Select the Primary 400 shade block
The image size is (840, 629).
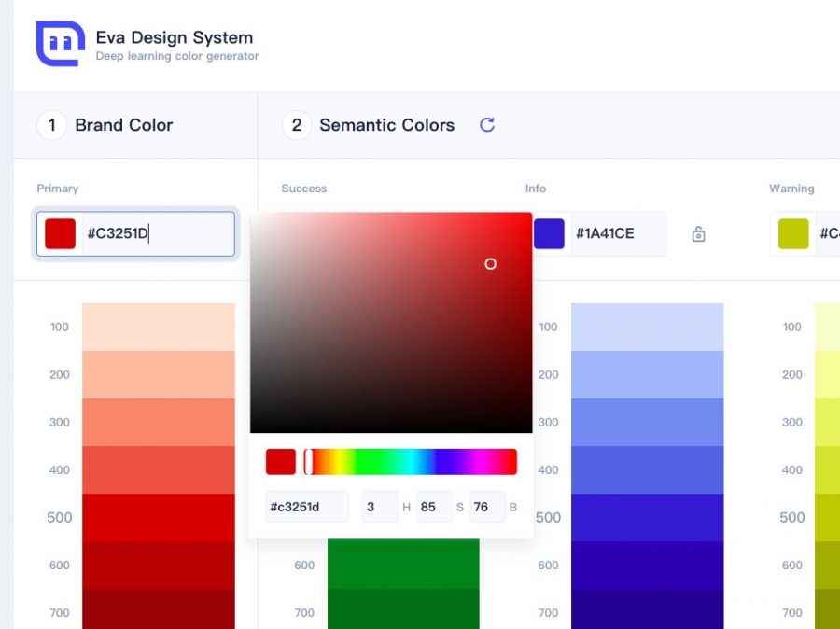pyautogui.click(x=159, y=469)
